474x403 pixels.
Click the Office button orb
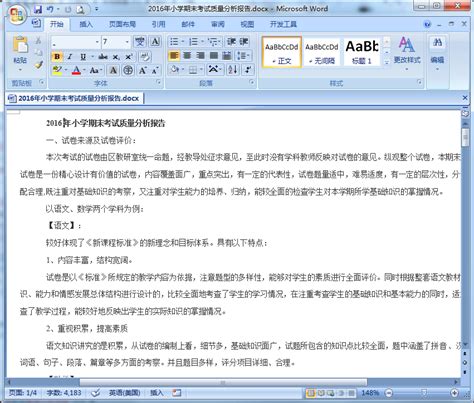click(x=17, y=14)
